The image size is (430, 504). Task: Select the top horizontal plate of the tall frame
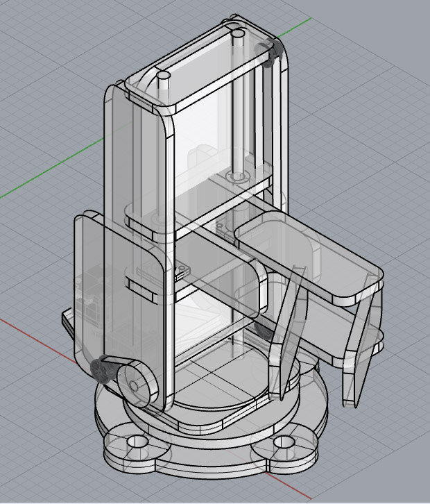(x=200, y=66)
